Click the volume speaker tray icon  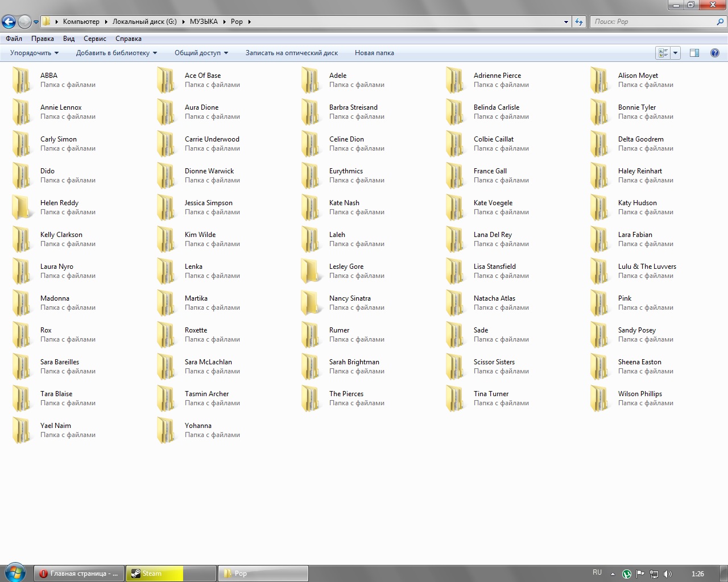pyautogui.click(x=668, y=574)
